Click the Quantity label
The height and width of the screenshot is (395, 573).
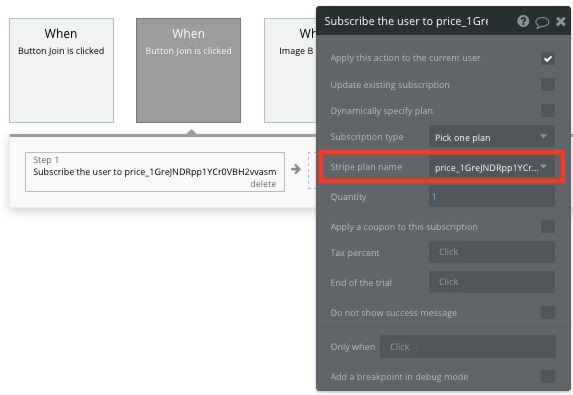[x=348, y=197]
